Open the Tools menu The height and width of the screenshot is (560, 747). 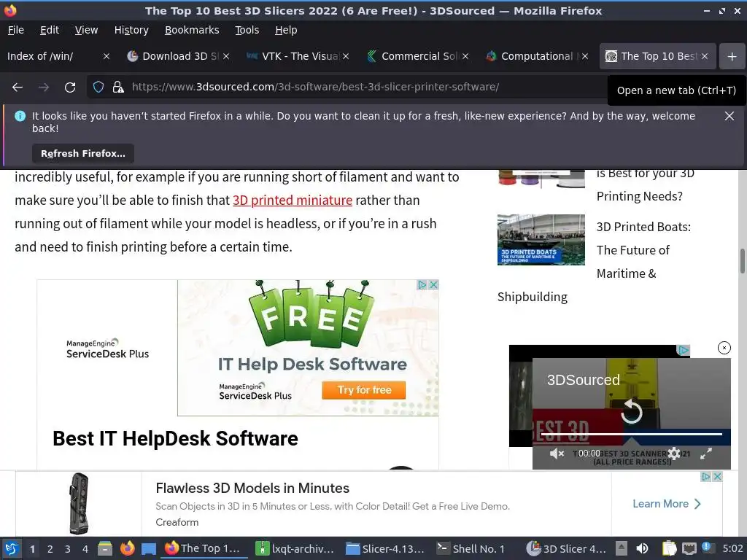click(x=247, y=30)
